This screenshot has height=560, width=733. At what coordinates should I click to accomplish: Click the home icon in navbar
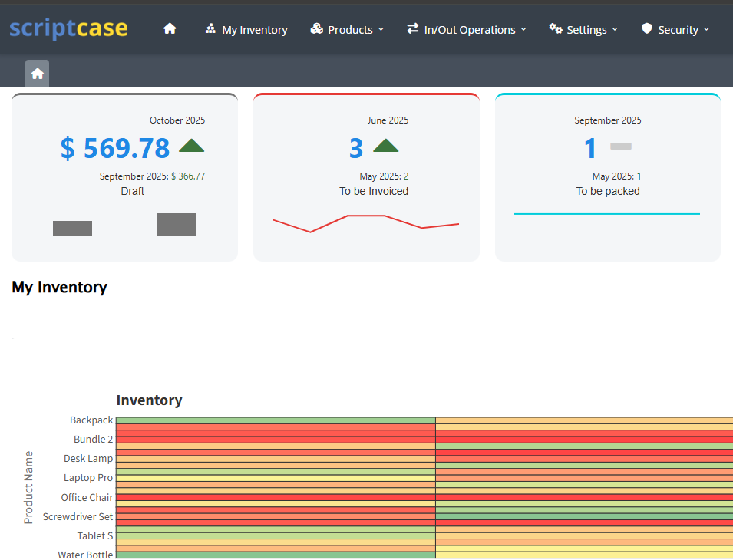point(170,29)
